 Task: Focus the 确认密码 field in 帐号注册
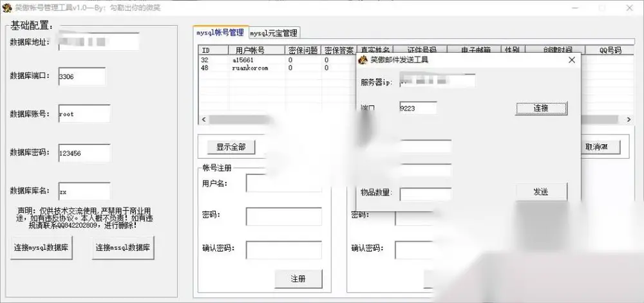coord(284,250)
